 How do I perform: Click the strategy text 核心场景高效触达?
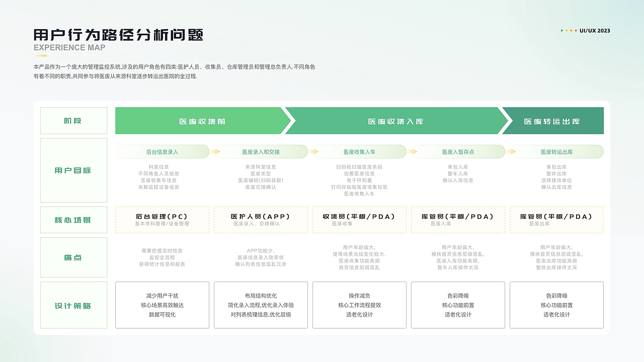[162, 305]
